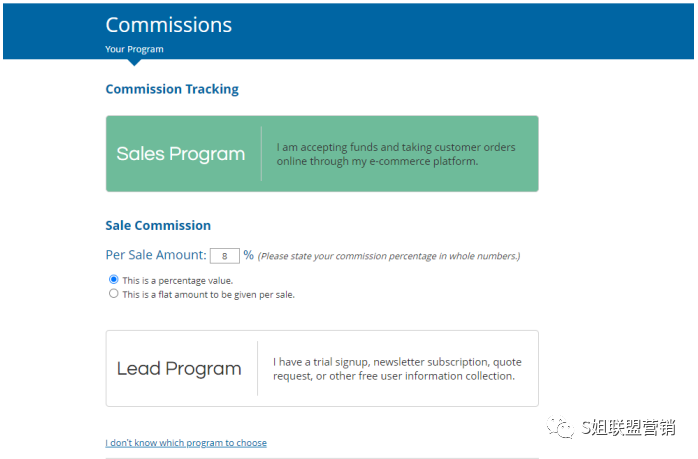
Task: Select the flat amount per sale radio button
Action: click(x=113, y=293)
